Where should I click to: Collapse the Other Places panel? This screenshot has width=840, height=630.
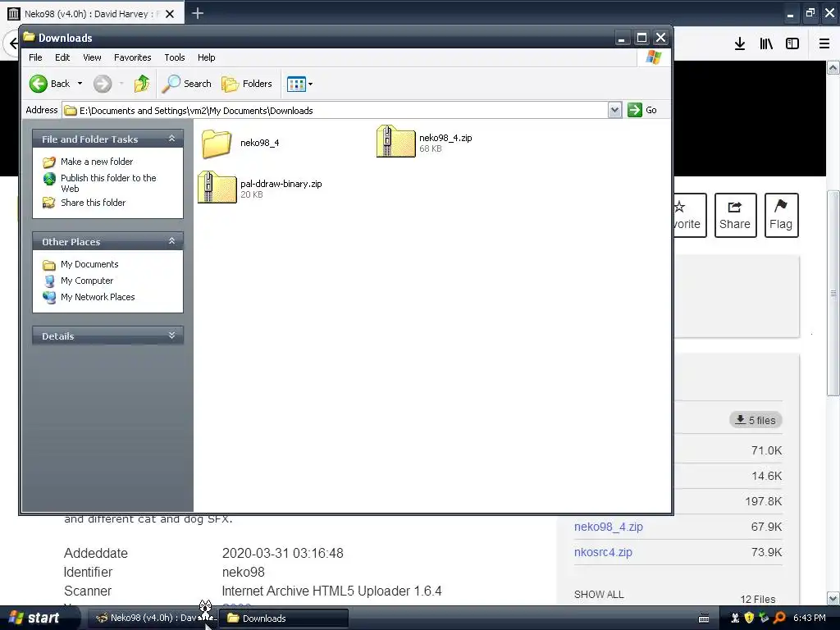point(172,241)
